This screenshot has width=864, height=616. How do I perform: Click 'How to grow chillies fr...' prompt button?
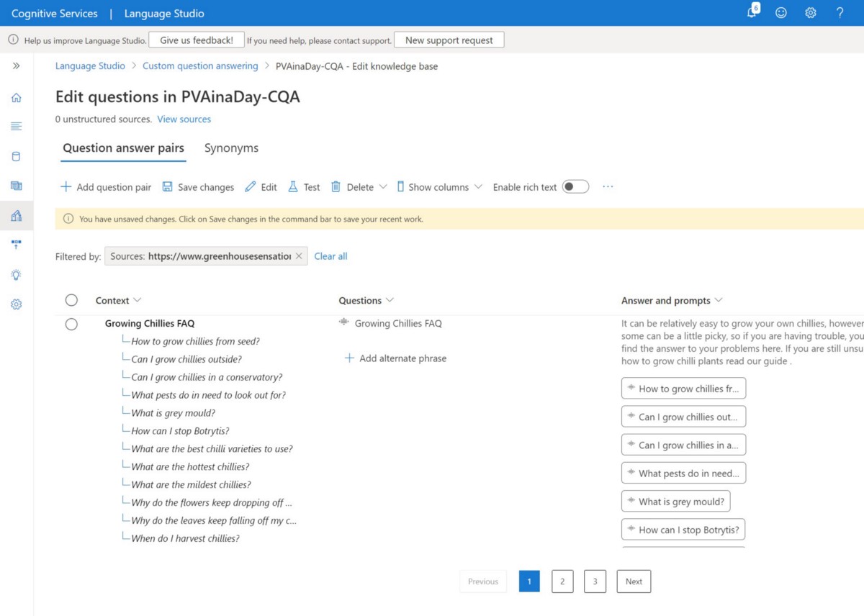click(x=683, y=389)
